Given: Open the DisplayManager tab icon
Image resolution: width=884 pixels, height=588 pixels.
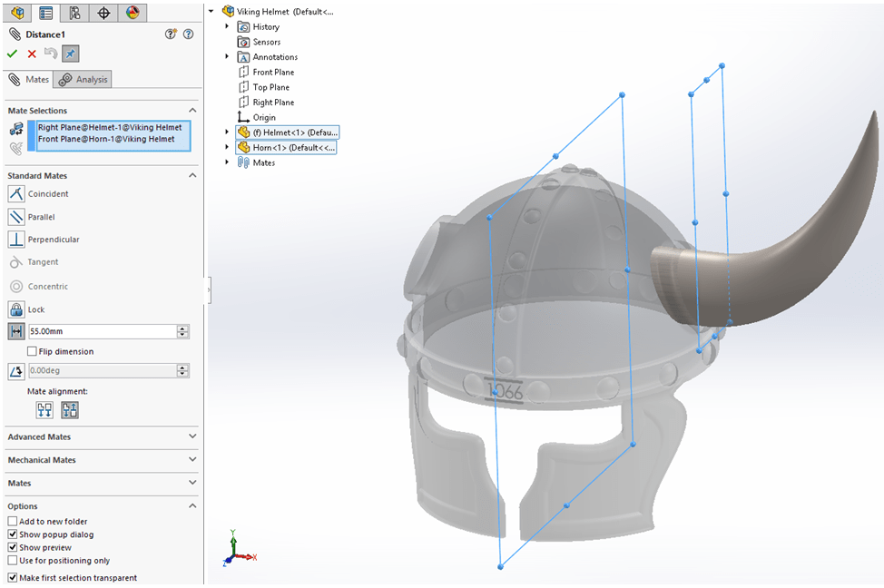Looking at the screenshot, I should point(133,13).
